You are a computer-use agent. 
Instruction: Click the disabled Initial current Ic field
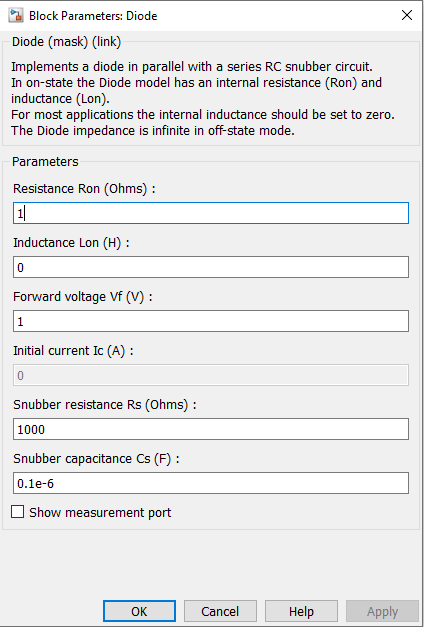tap(211, 375)
